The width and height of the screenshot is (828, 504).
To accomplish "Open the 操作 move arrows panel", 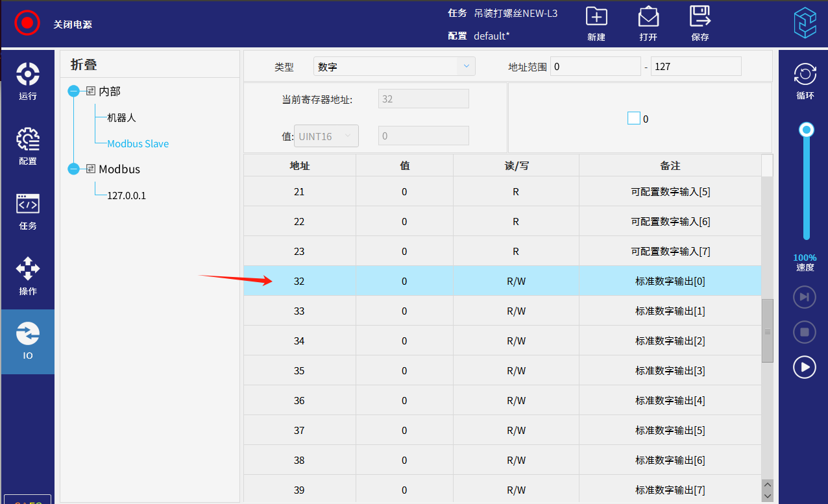I will [28, 276].
